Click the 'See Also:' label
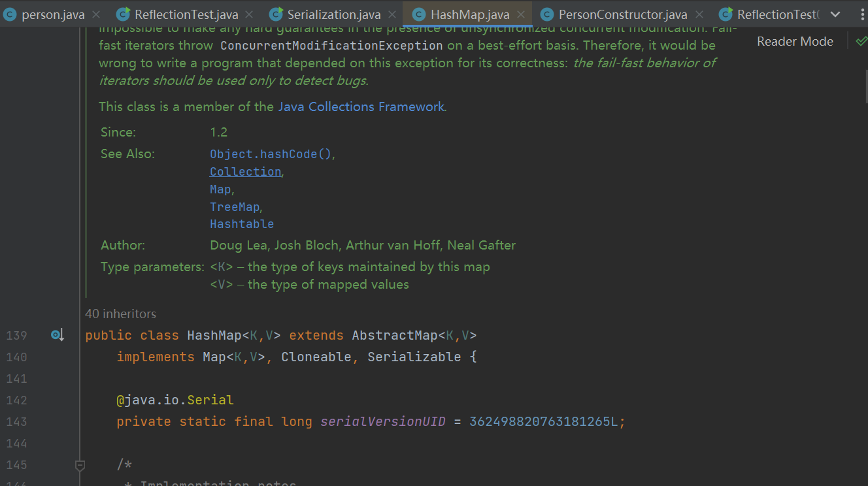Image resolution: width=868 pixels, height=486 pixels. [x=127, y=154]
